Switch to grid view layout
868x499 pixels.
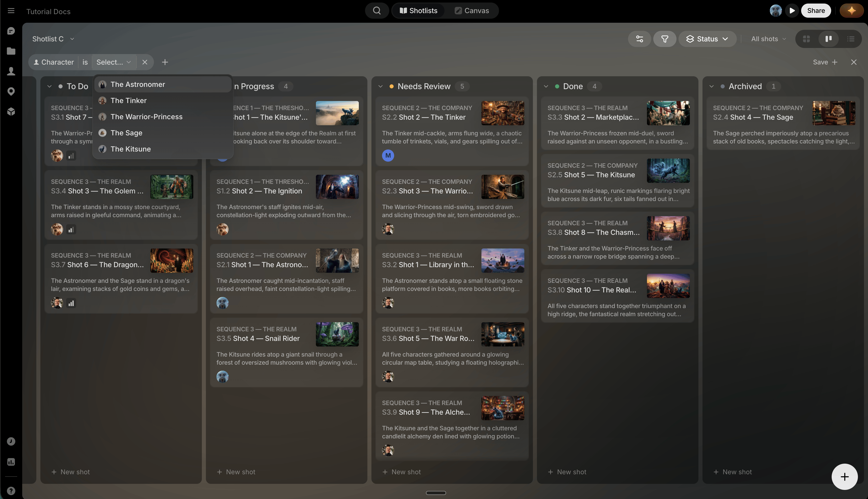[x=806, y=39]
